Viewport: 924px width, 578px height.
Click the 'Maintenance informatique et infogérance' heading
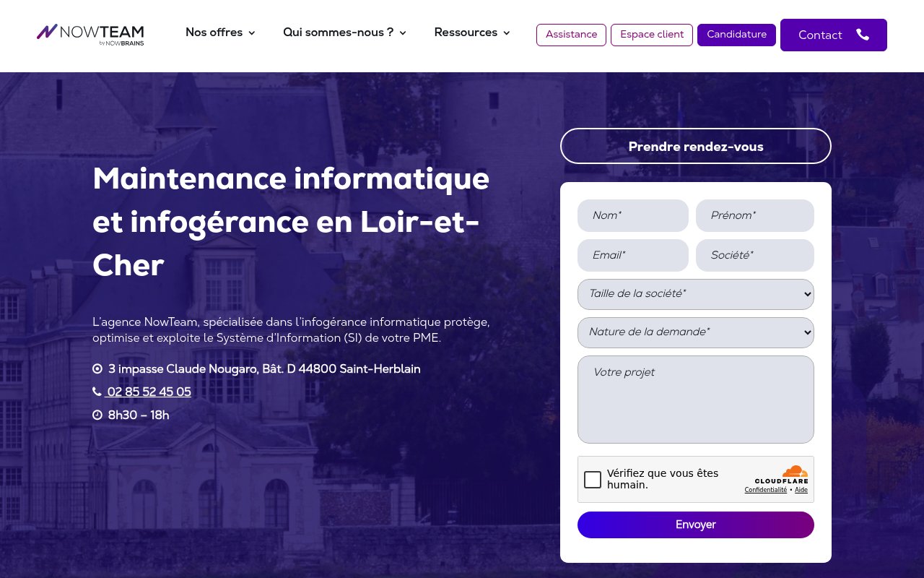click(x=291, y=222)
